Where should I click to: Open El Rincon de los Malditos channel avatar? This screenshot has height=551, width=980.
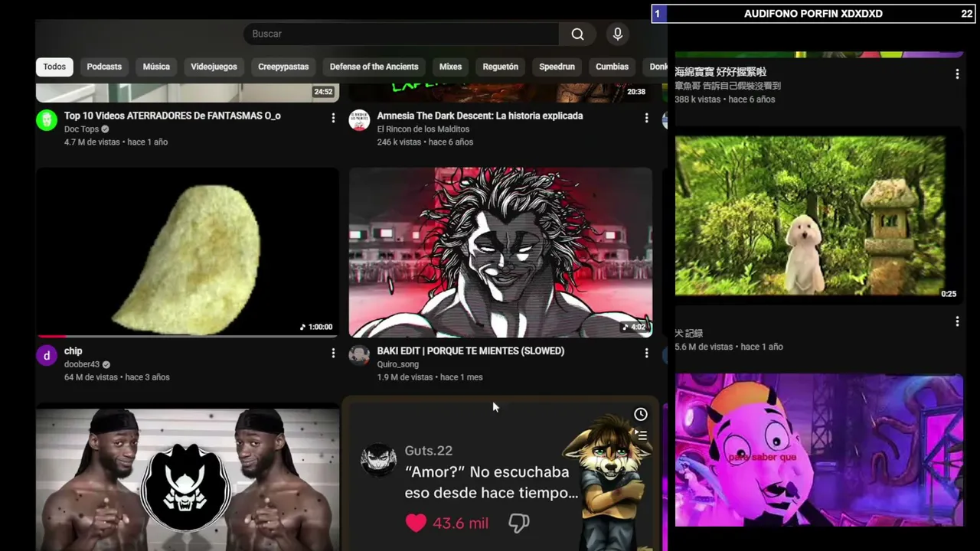pos(359,120)
